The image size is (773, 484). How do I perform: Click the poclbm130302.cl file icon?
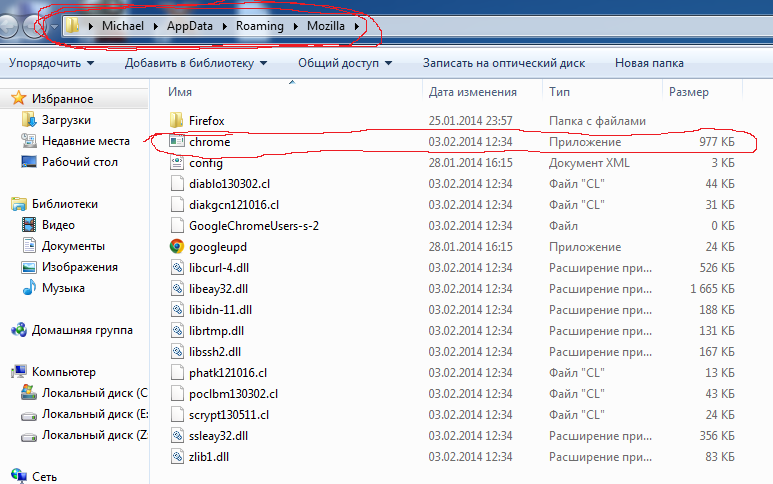176,394
